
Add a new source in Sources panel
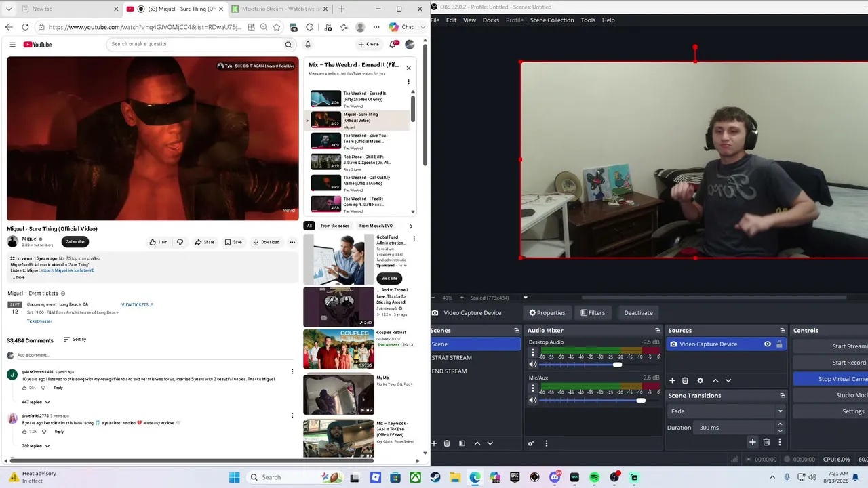tap(672, 380)
